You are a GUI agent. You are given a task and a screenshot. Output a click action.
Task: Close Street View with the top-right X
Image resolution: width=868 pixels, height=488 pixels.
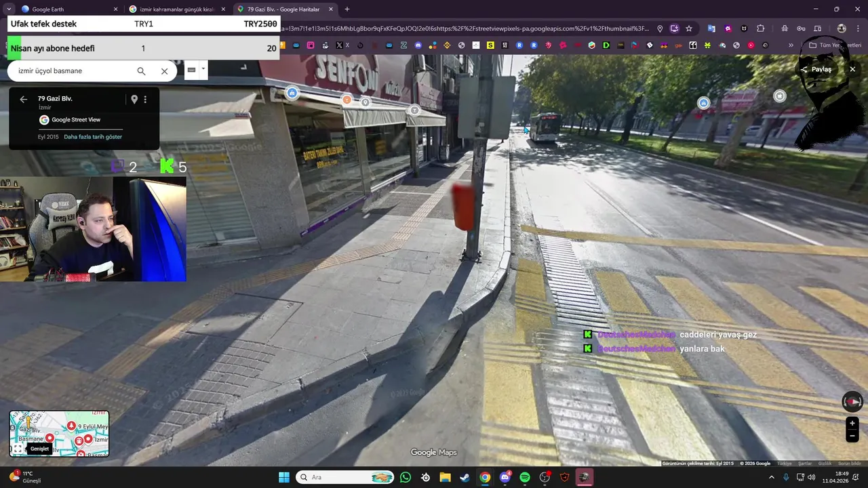(852, 69)
